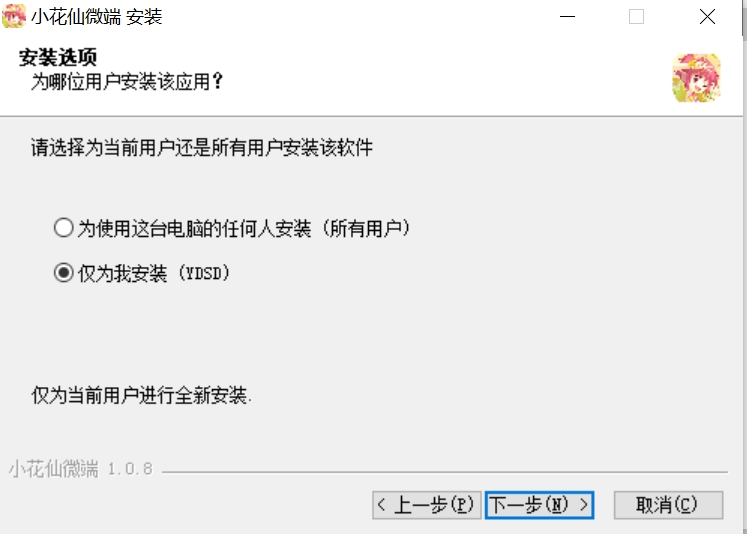Select the 所有用户 radio circle

pyautogui.click(x=63, y=228)
